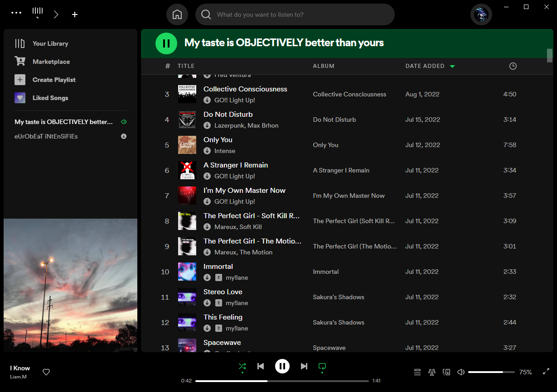Click the green speaker icon beside the sidebar playlist

(124, 122)
